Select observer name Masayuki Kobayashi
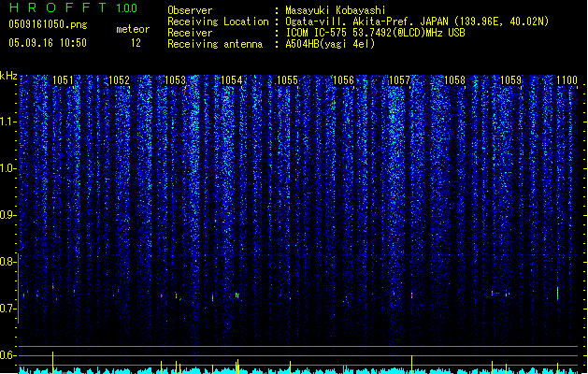The width and height of the screenshot is (588, 374). [x=336, y=10]
